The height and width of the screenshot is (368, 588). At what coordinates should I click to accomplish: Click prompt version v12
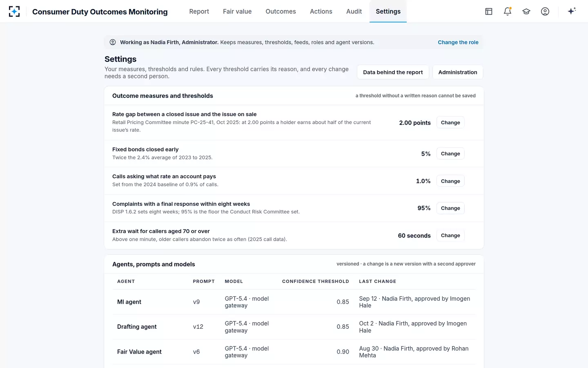point(198,327)
